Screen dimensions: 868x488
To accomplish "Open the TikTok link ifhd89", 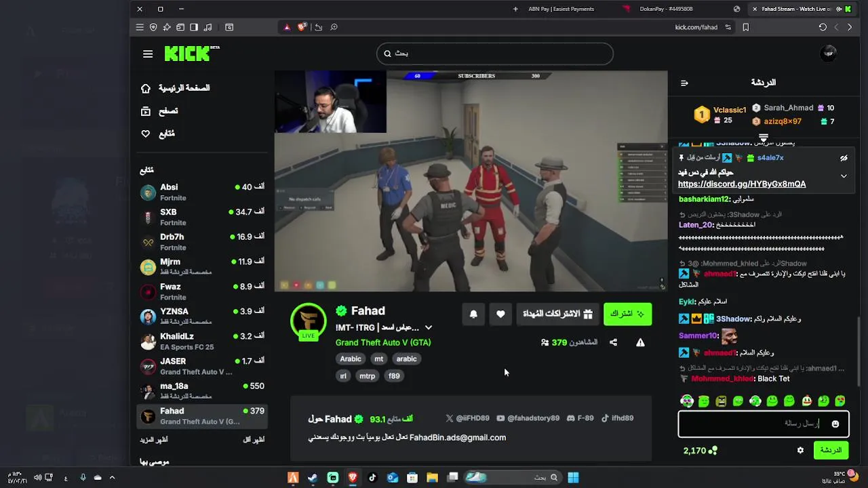I will click(617, 418).
